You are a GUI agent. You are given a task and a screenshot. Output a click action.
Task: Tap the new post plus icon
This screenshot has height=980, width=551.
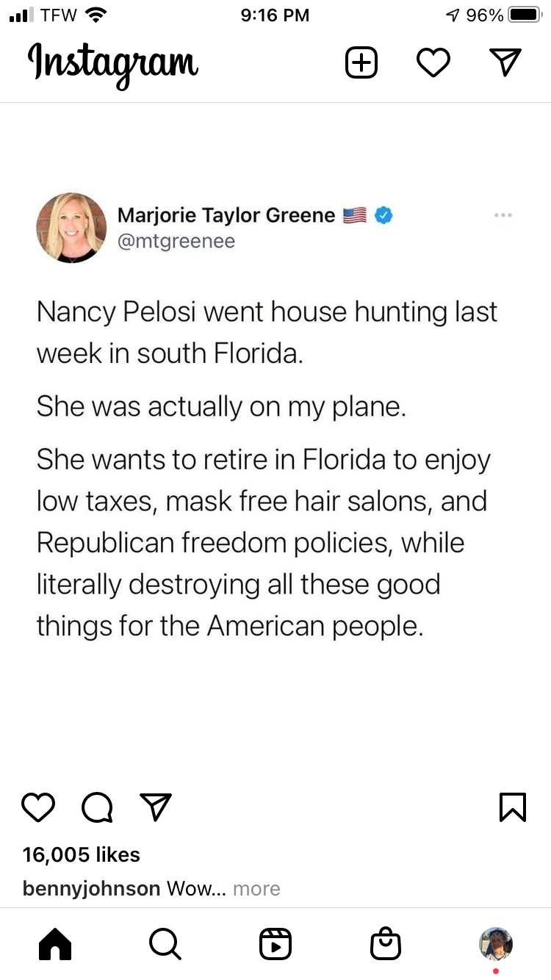(361, 63)
